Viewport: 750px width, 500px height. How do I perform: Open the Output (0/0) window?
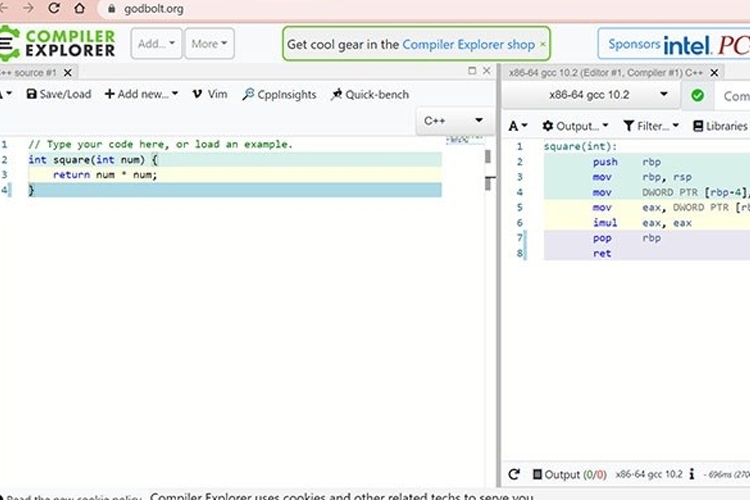(570, 474)
